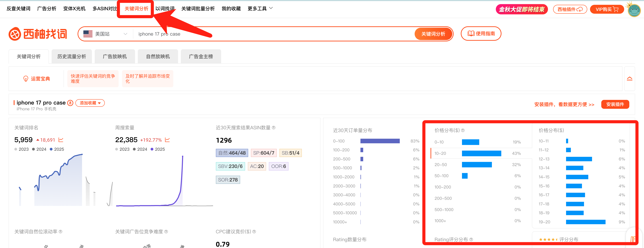
Task: Open the 美国站 marketplace dropdown
Action: click(x=105, y=34)
